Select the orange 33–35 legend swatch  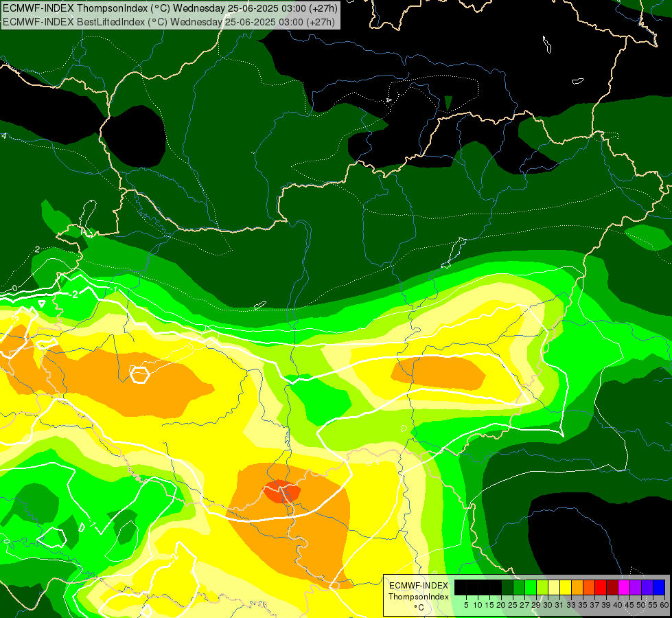[577, 587]
